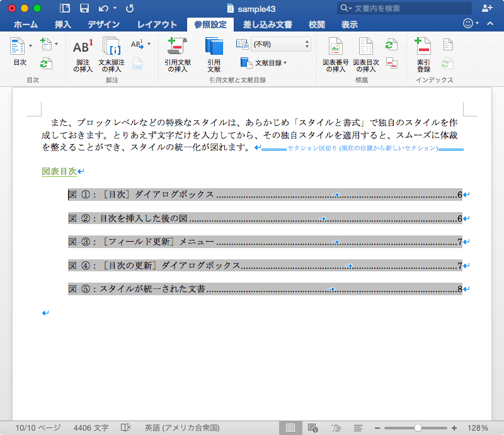This screenshot has height=435, width=504.
Task: Save the document with floppy icon
Action: pos(84,8)
